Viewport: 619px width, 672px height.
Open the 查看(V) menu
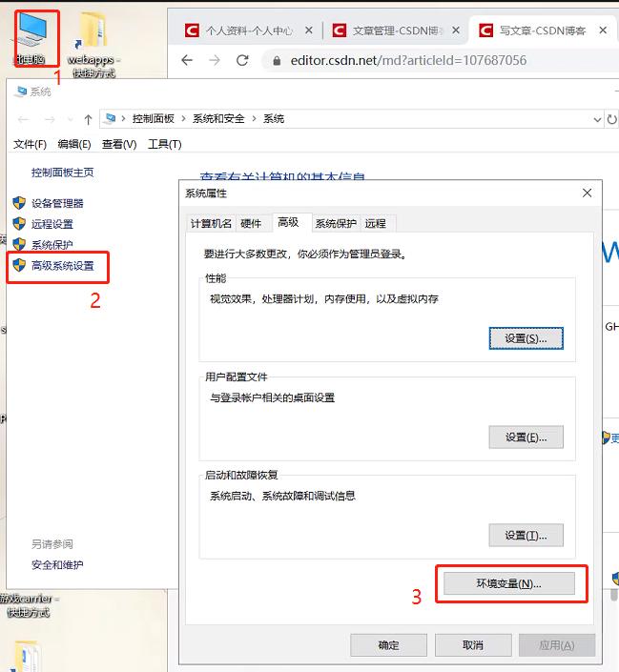(x=119, y=144)
